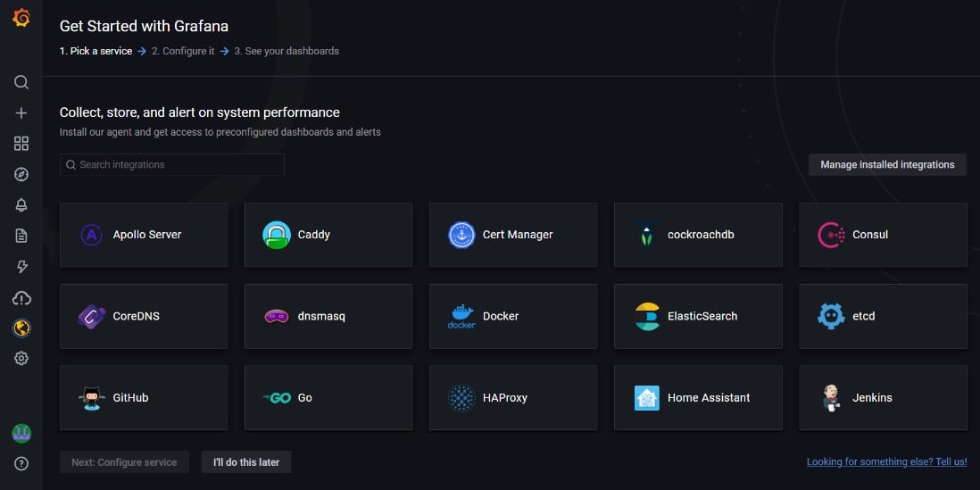Click the Jenkins butler logo

pos(831,397)
